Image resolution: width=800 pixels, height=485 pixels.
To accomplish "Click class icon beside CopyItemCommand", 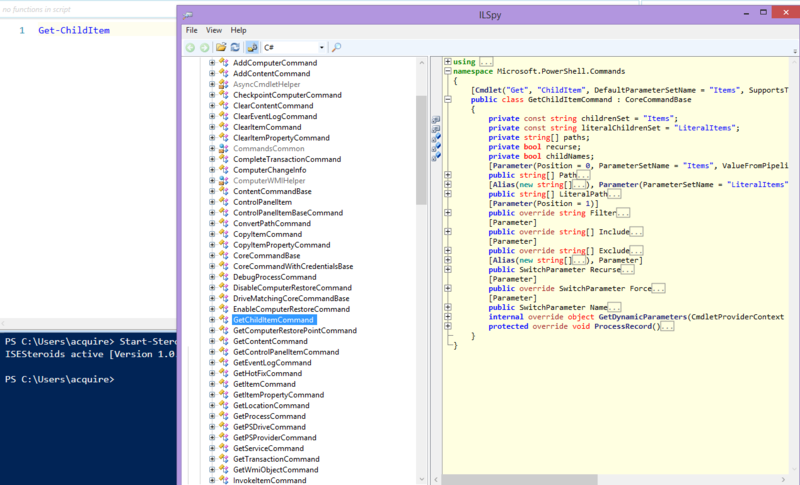I will [x=223, y=234].
